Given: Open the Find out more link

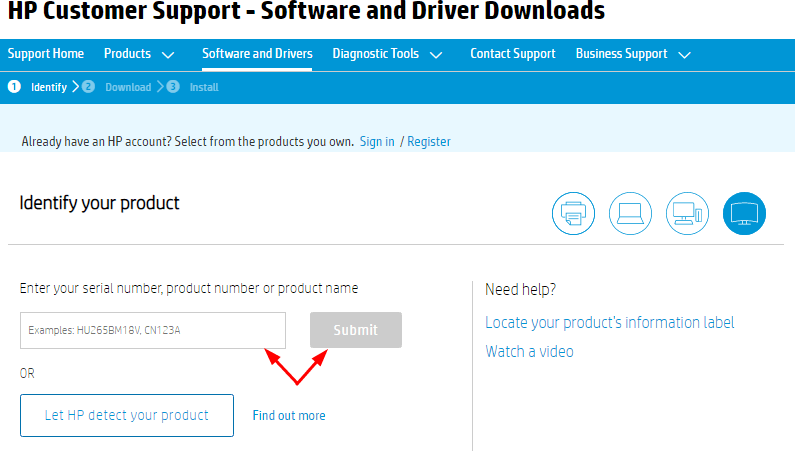Looking at the screenshot, I should tap(289, 416).
